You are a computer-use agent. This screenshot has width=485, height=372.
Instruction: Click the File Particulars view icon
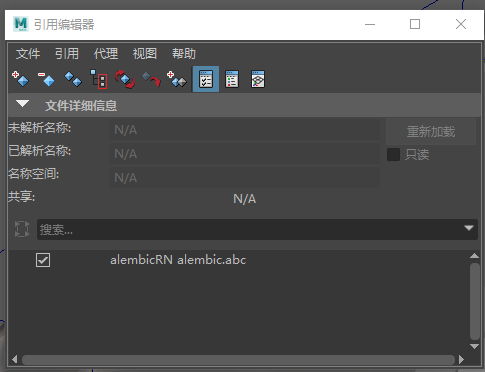coord(258,79)
